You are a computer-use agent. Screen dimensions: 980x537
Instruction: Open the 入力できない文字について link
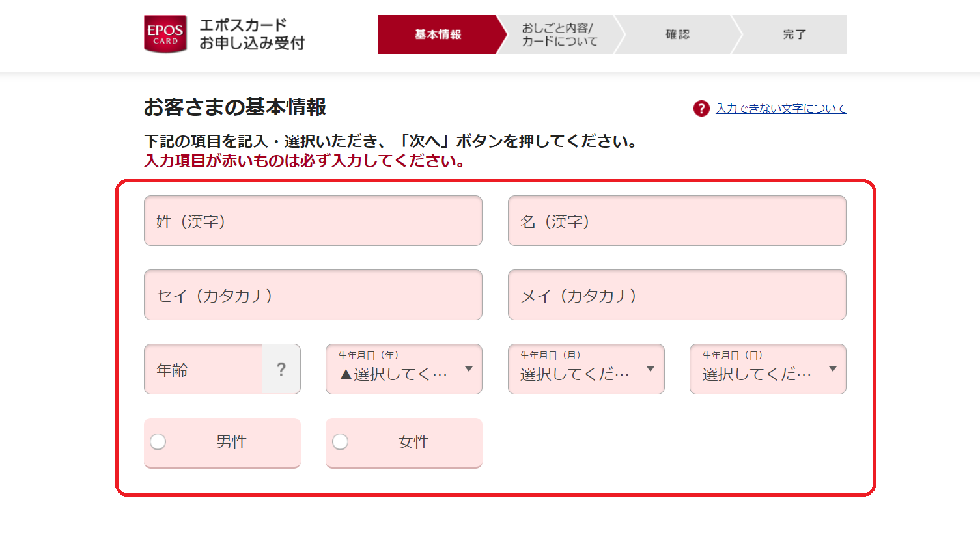pyautogui.click(x=781, y=109)
